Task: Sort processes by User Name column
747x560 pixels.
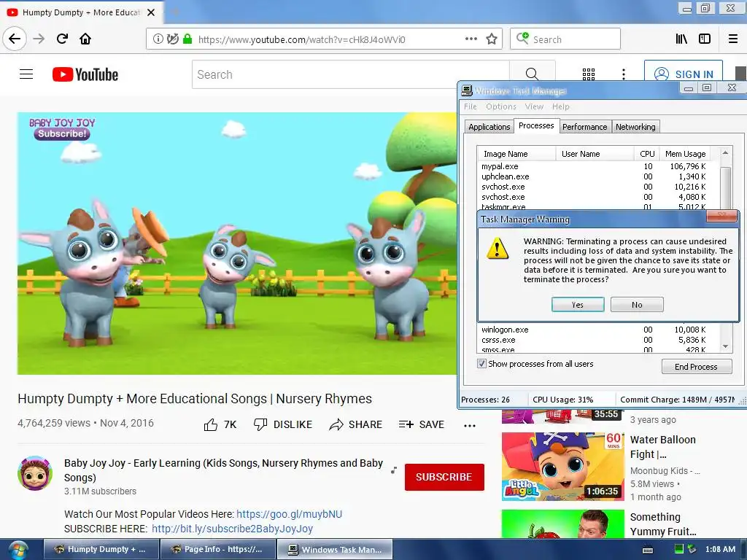Action: [x=595, y=154]
